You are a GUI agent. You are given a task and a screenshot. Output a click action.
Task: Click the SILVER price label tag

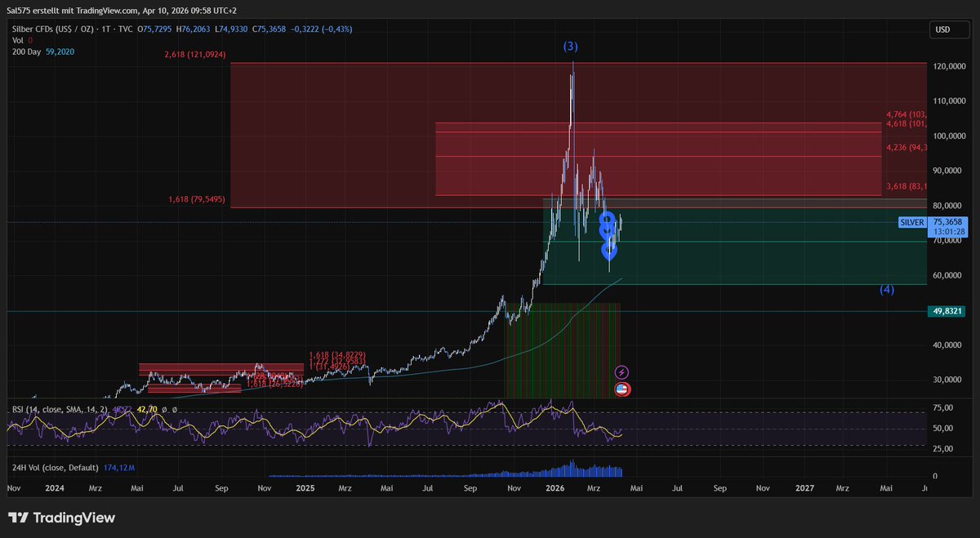coord(911,222)
